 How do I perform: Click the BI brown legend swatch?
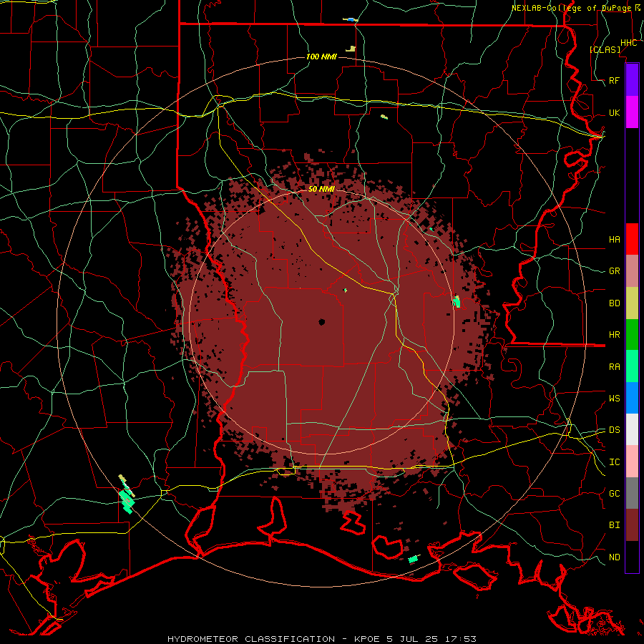632,525
